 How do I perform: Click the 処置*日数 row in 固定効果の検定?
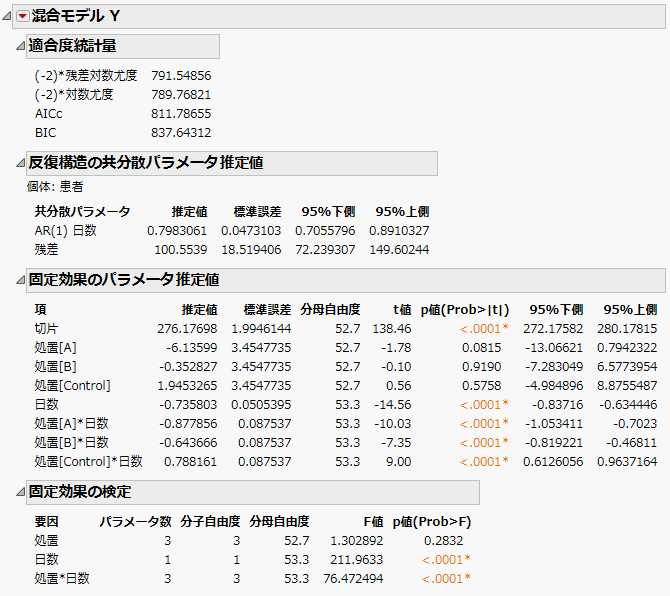pyautogui.click(x=62, y=578)
